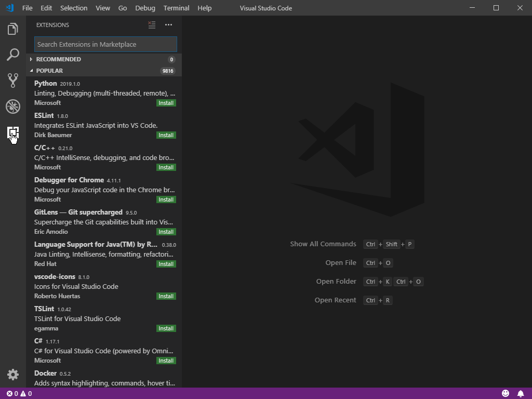Viewport: 532px width, 399px height.
Task: Open the Edit menu
Action: click(x=46, y=8)
